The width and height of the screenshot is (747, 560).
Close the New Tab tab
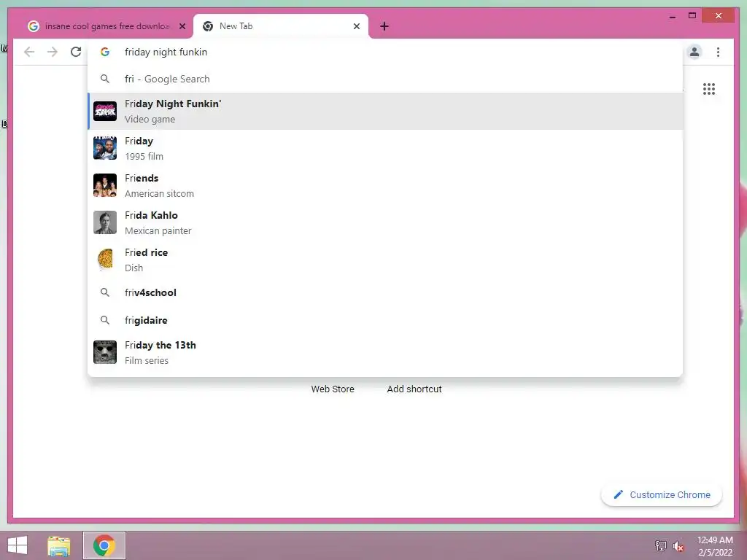[x=356, y=26]
